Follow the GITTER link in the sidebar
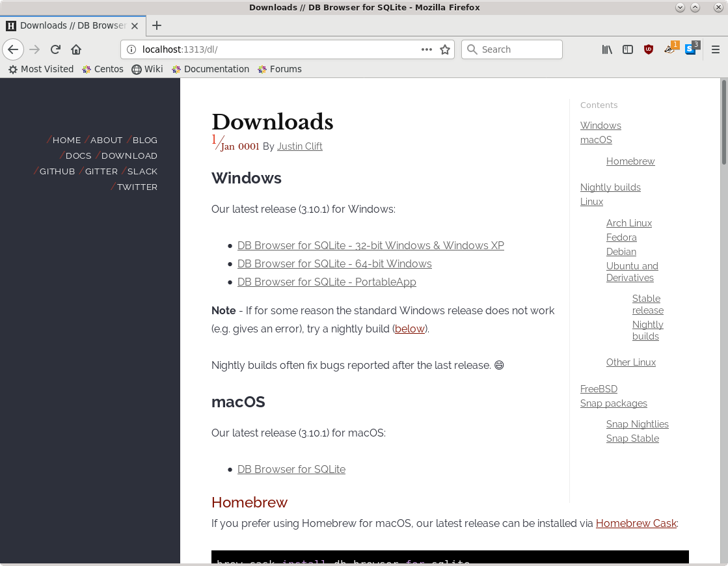Image resolution: width=728 pixels, height=566 pixels. (100, 171)
